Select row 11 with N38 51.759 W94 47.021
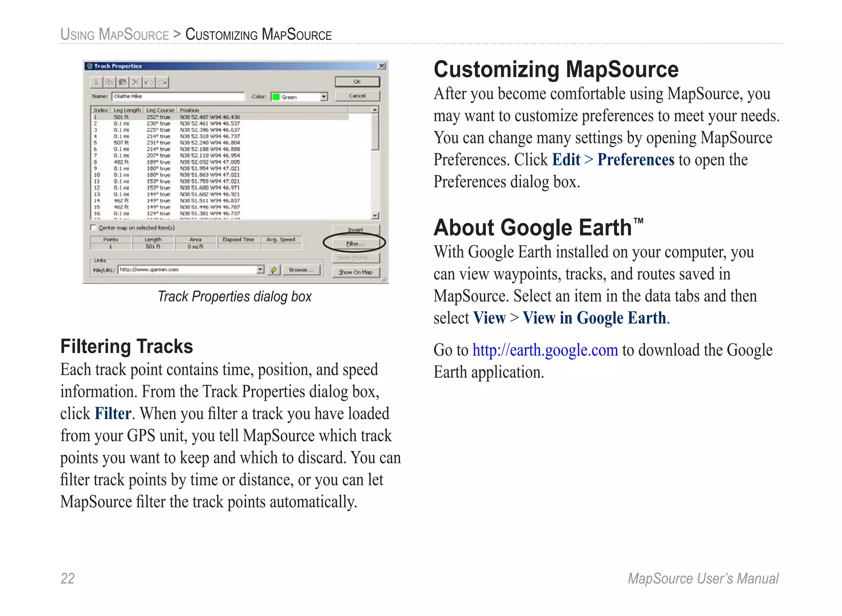 (220, 181)
